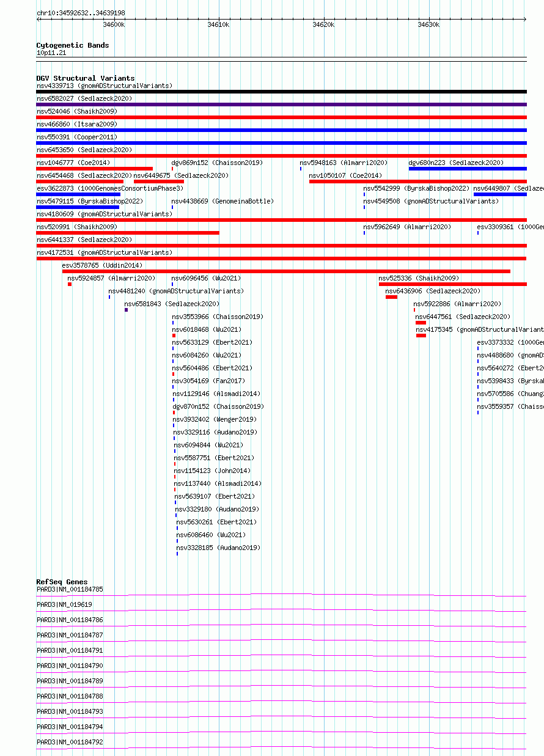The width and height of the screenshot is (544, 756).
Task: Click dgv680n223 (Sedlazeck2020) blue bar
Action: point(468,169)
